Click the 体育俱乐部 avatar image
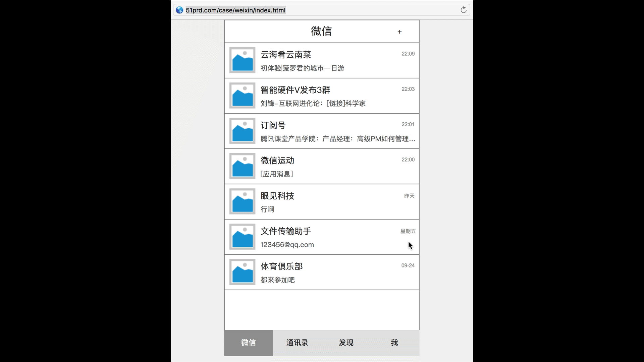 (242, 272)
